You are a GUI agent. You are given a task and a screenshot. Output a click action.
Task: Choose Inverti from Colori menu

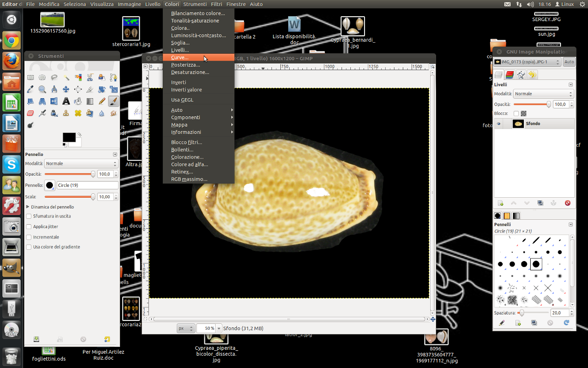click(x=198, y=82)
